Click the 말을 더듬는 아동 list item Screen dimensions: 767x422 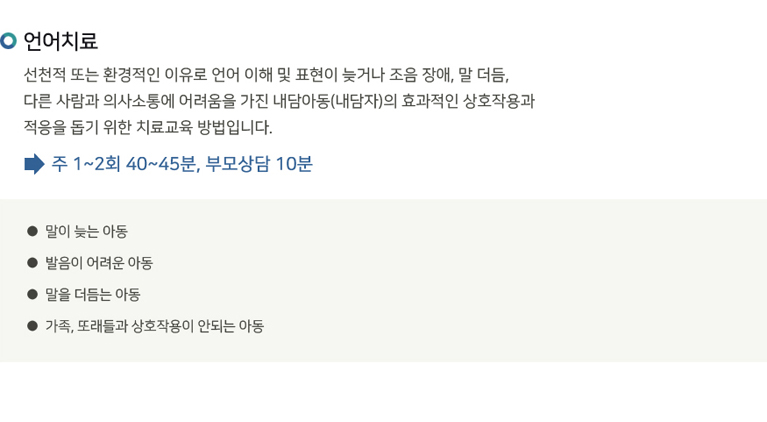pos(92,294)
